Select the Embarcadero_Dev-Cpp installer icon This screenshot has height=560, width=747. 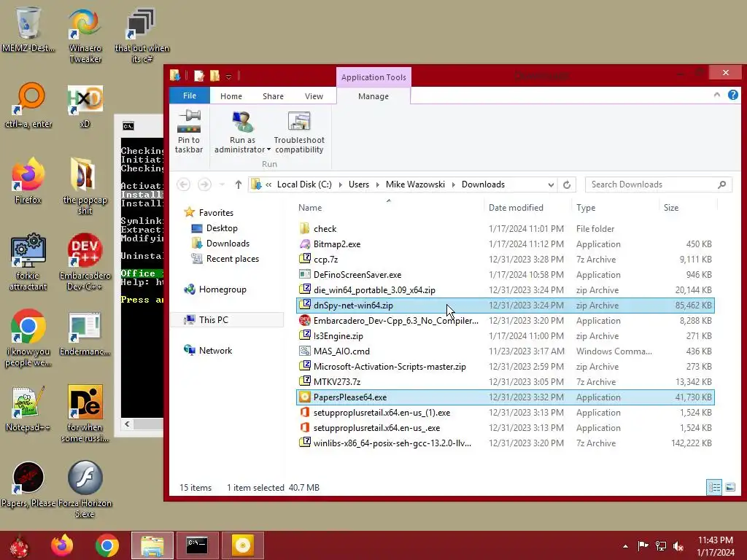(x=304, y=321)
